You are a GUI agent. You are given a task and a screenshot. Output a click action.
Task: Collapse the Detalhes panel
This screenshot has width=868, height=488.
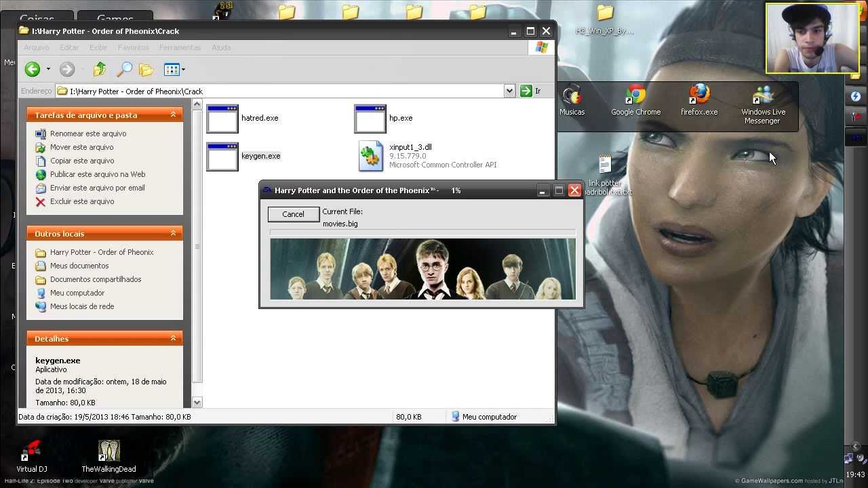(x=173, y=338)
